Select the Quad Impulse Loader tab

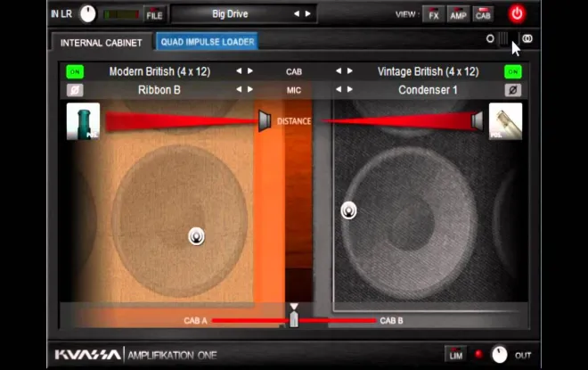pos(208,42)
